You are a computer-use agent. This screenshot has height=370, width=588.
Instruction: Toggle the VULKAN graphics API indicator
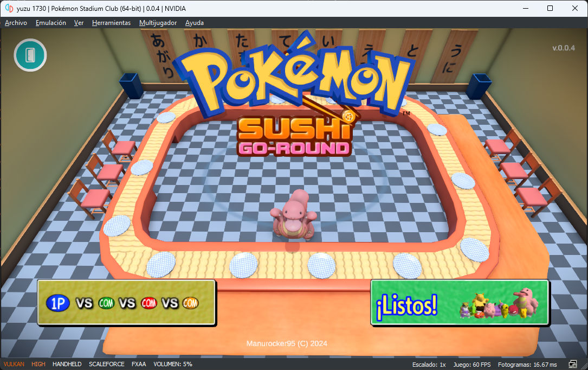pos(14,365)
